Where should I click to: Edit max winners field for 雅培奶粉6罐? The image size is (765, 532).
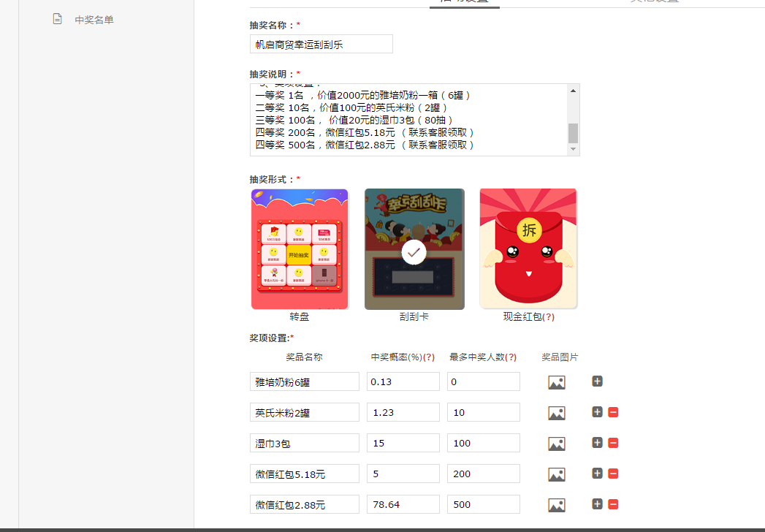484,381
